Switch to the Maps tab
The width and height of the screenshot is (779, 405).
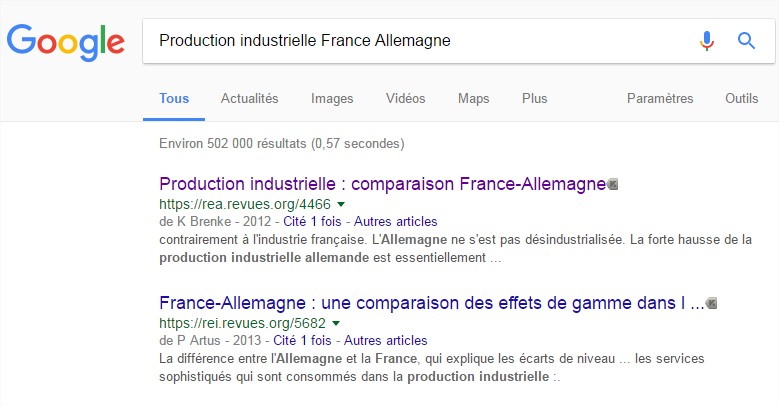click(473, 98)
